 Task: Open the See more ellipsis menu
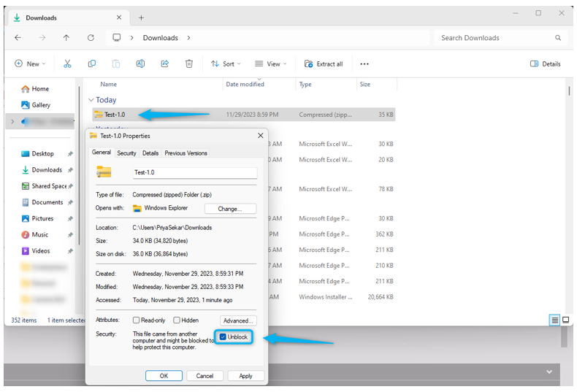[x=364, y=64]
